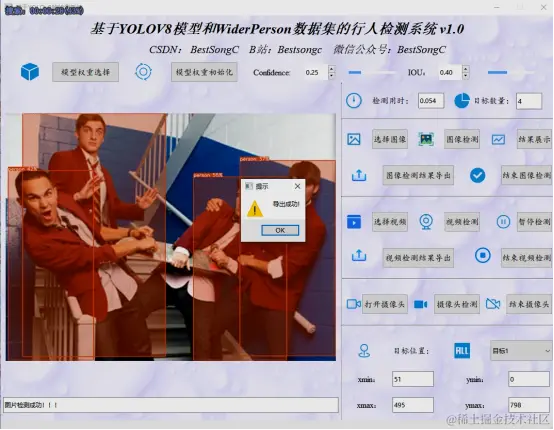Screen dimensions: 554x430
Task: Decrease IOU value with down arrow
Action: coord(466,76)
